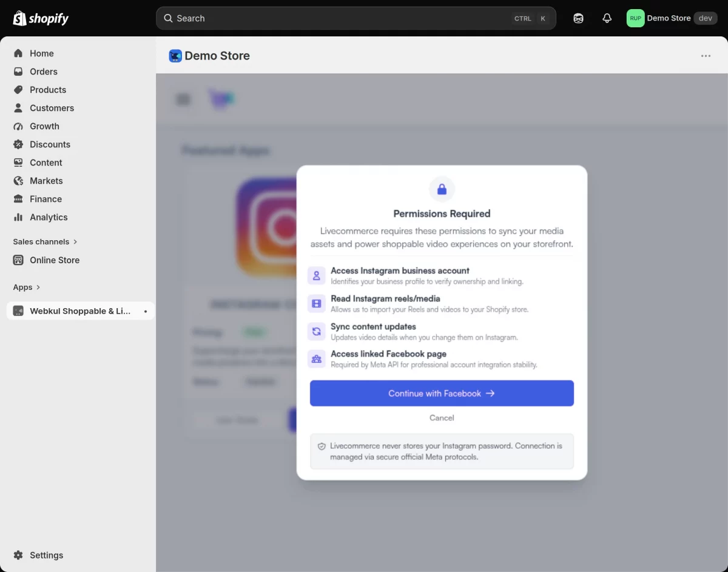This screenshot has width=728, height=572.
Task: Click 'Access linked Facebook page' text
Action: [388, 354]
